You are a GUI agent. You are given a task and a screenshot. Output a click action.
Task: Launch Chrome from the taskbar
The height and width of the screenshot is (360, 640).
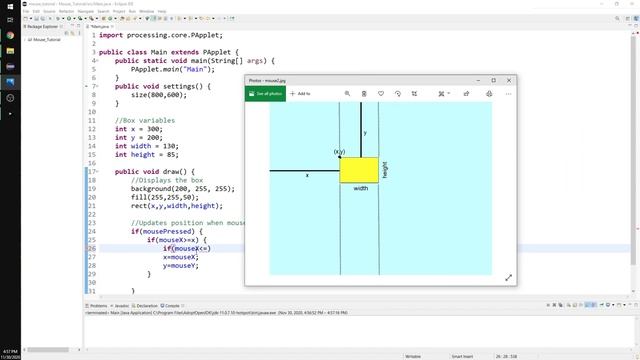[10, 36]
